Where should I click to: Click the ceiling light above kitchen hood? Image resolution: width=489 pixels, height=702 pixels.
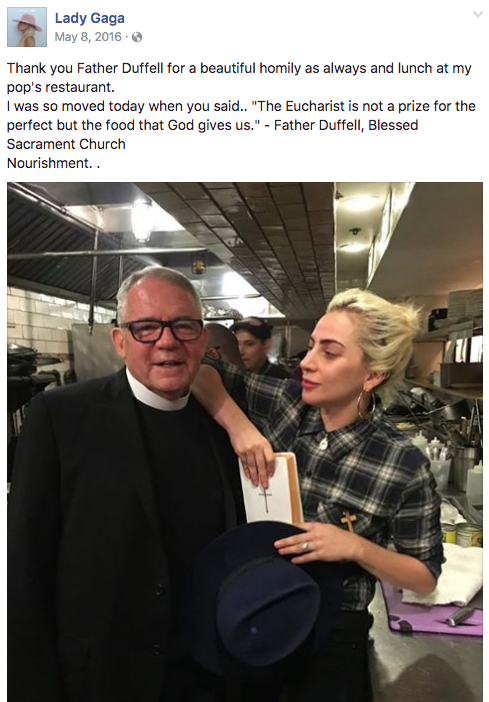point(142,221)
